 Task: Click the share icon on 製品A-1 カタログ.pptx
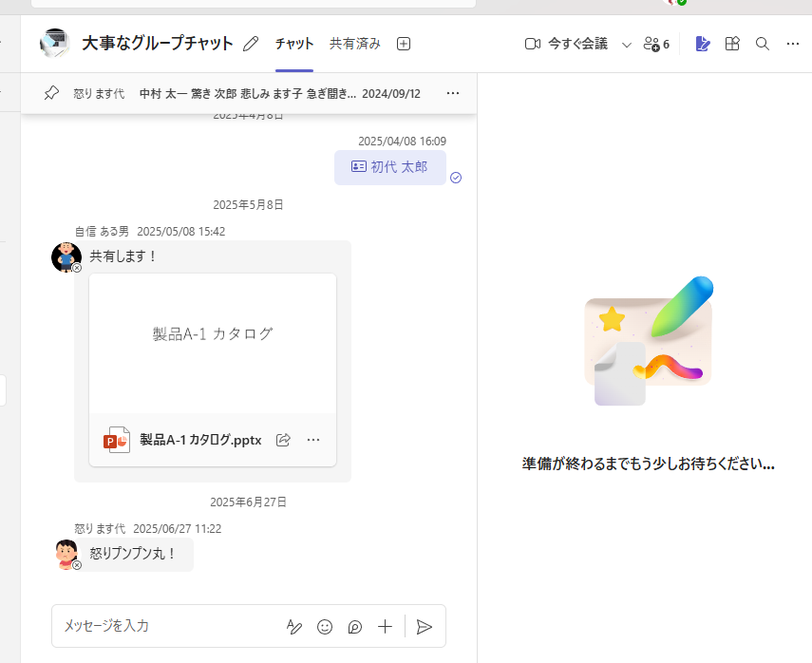283,440
